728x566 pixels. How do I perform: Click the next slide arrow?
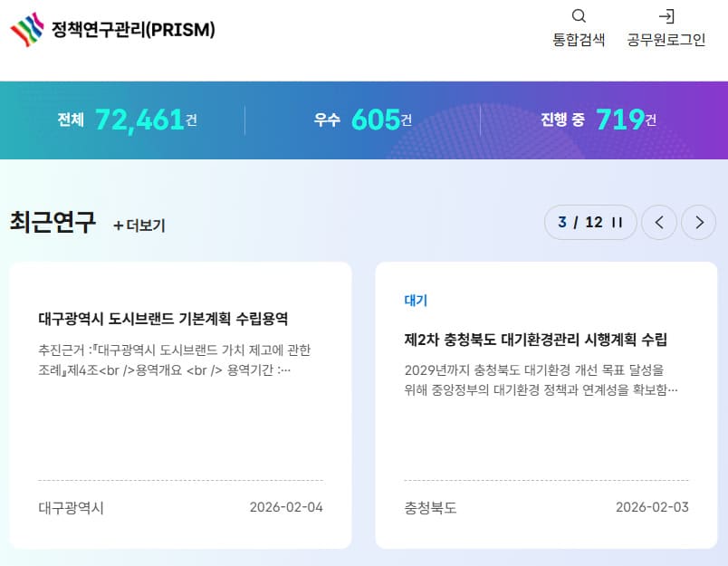pyautogui.click(x=698, y=222)
